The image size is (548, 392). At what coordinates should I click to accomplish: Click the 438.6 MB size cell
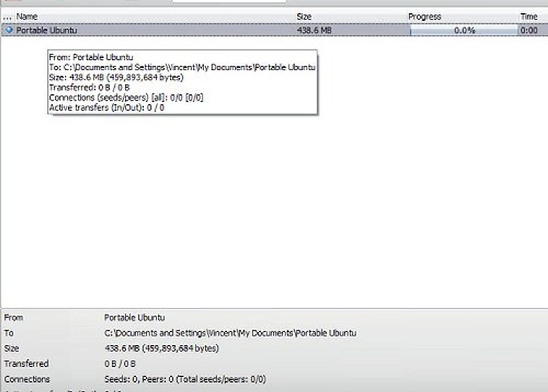314,30
